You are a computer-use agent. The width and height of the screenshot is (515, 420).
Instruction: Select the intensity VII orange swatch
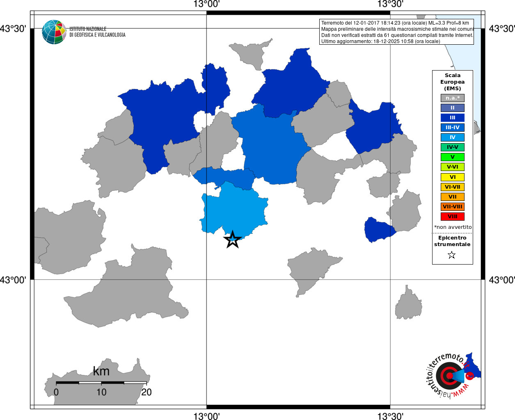pyautogui.click(x=453, y=197)
